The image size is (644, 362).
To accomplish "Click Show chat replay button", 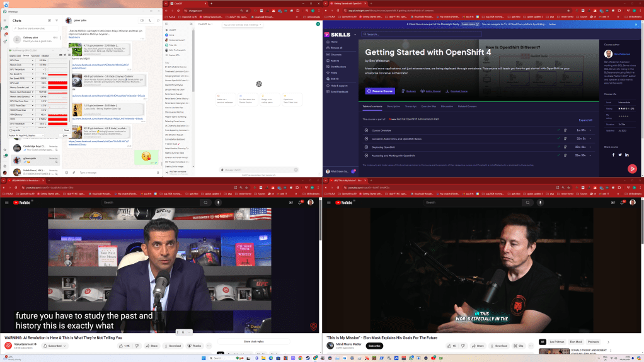I will (253, 341).
